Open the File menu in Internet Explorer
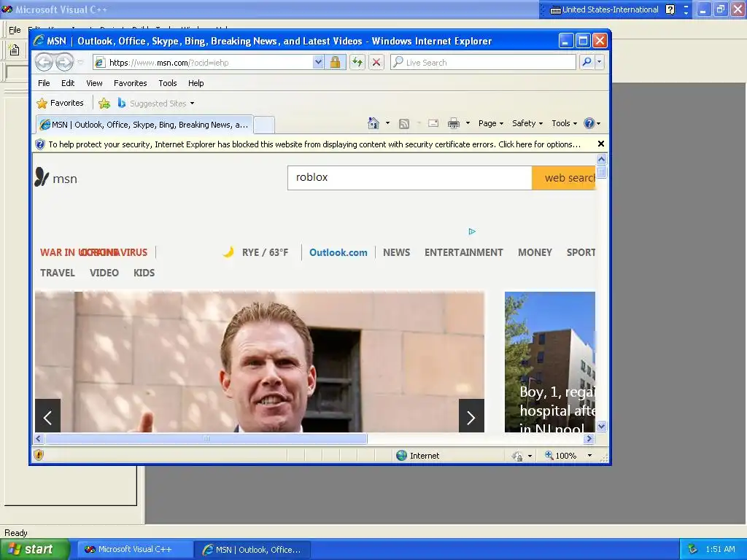 point(44,83)
